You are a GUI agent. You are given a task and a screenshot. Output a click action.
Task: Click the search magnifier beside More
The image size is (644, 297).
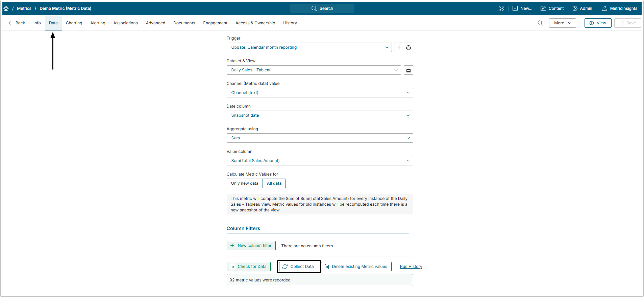[540, 23]
